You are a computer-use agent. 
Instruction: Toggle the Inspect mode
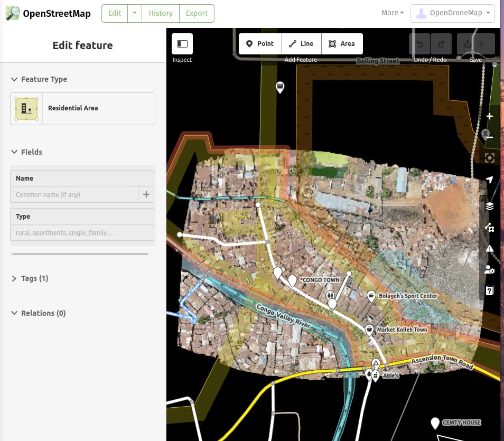(x=182, y=45)
